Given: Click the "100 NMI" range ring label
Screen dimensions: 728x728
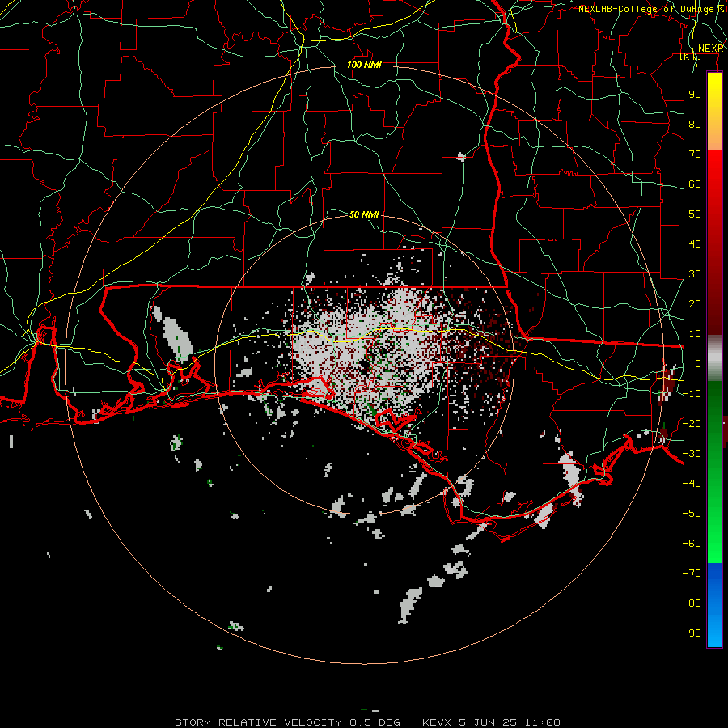Looking at the screenshot, I should click(x=364, y=65).
